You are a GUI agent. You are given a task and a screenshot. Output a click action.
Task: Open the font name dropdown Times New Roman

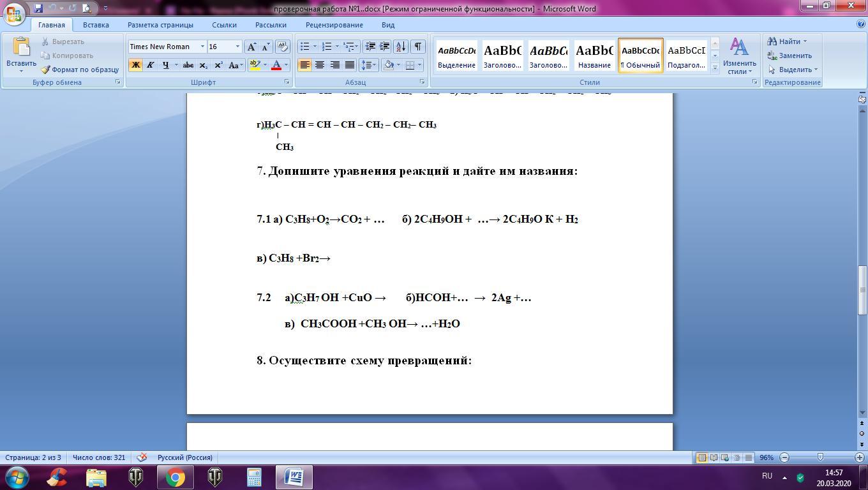(x=202, y=47)
